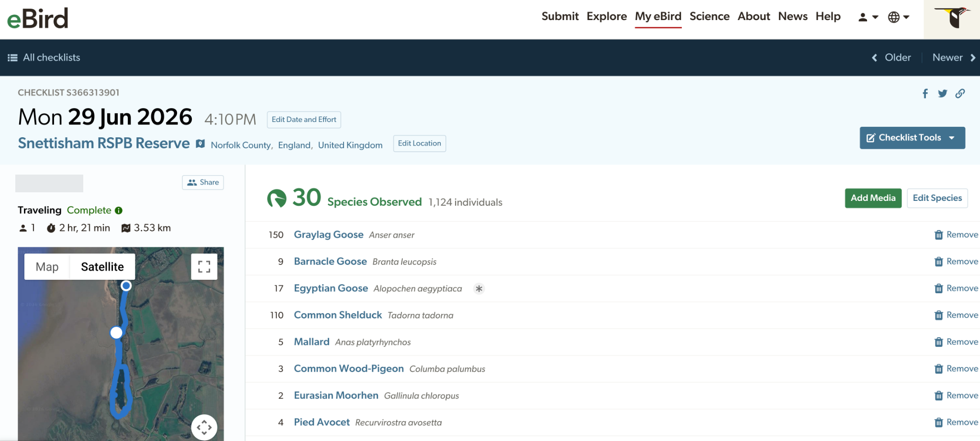The image size is (980, 441).
Task: Open Graylag Goose species page
Action: click(x=329, y=234)
